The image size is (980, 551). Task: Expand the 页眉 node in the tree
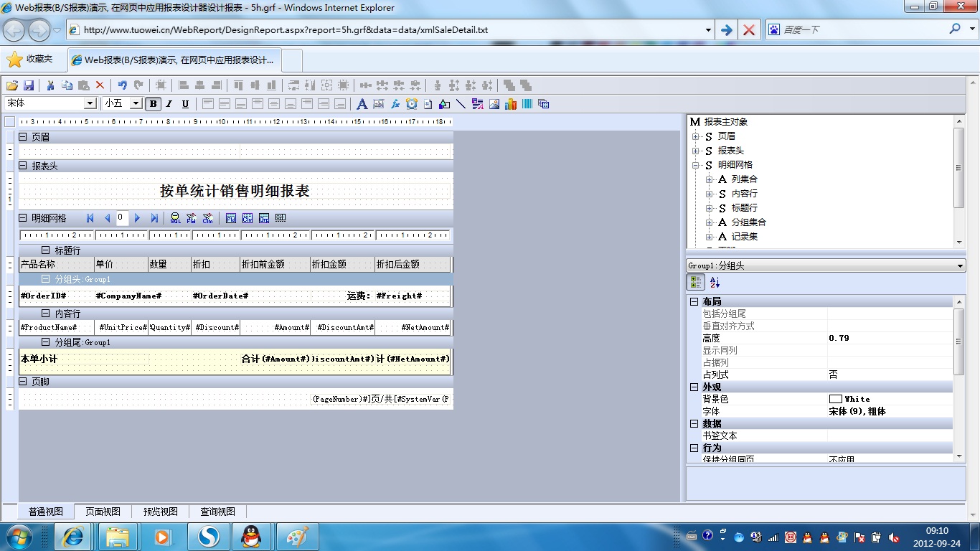point(695,136)
